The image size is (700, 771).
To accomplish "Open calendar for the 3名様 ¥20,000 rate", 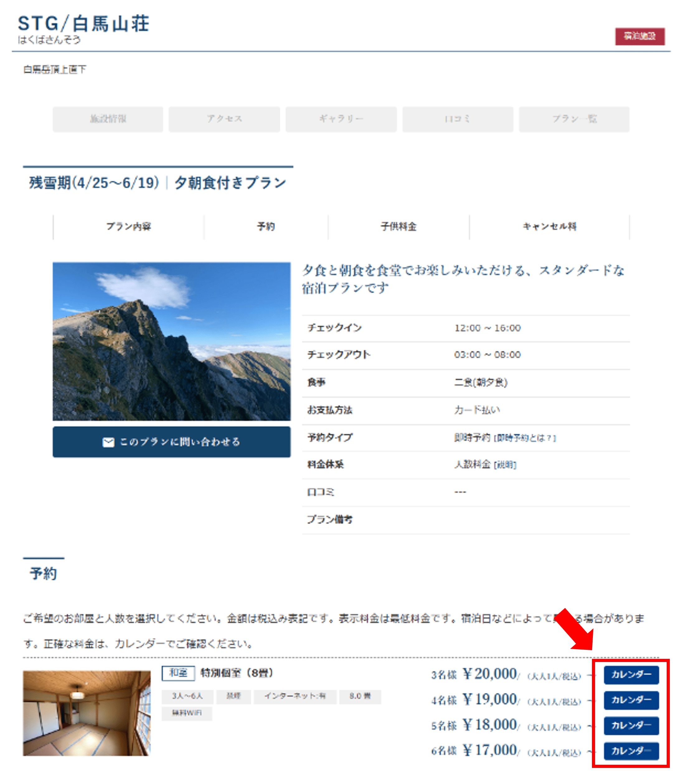I will (x=631, y=675).
